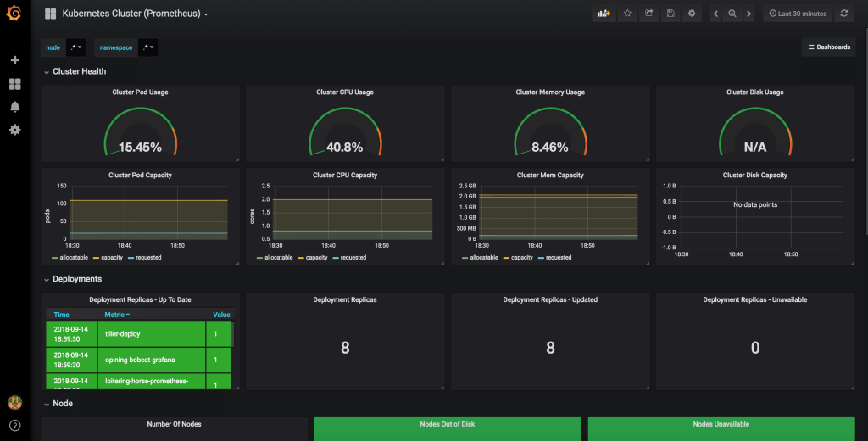
Task: Open Cluster Pod Capacity panel title menu
Action: 140,175
